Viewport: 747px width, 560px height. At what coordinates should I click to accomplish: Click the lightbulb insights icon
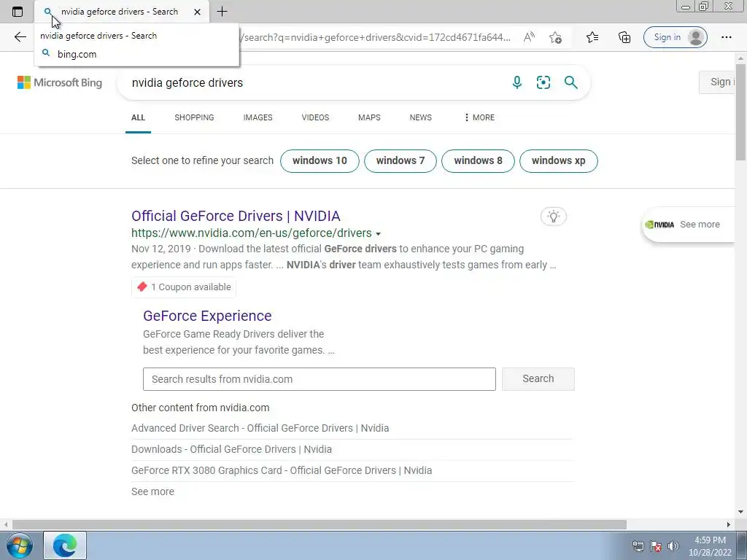(x=554, y=217)
